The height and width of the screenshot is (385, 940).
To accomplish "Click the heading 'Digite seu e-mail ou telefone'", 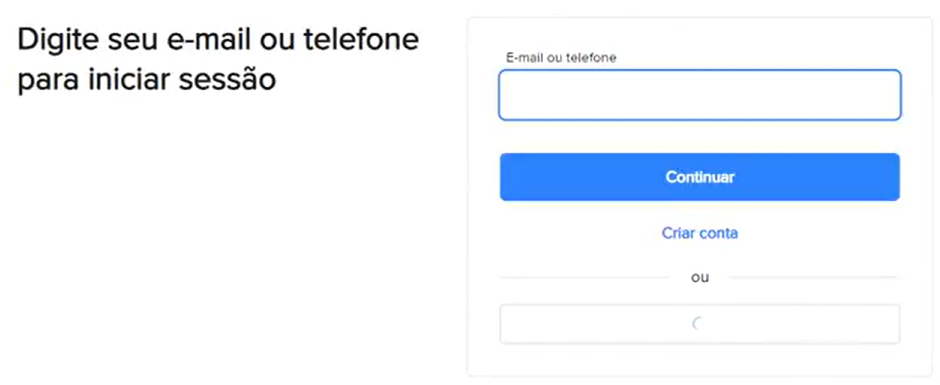I will 218,40.
